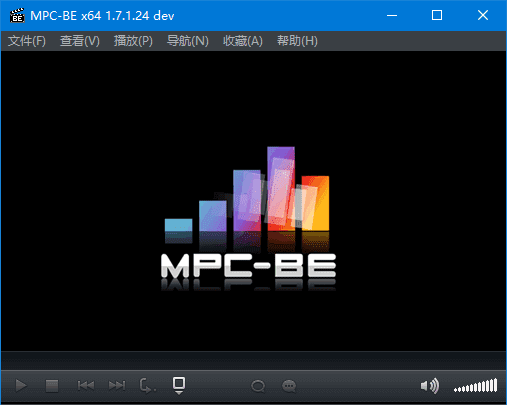
Task: Adjust the volume level slider
Action: coord(475,386)
